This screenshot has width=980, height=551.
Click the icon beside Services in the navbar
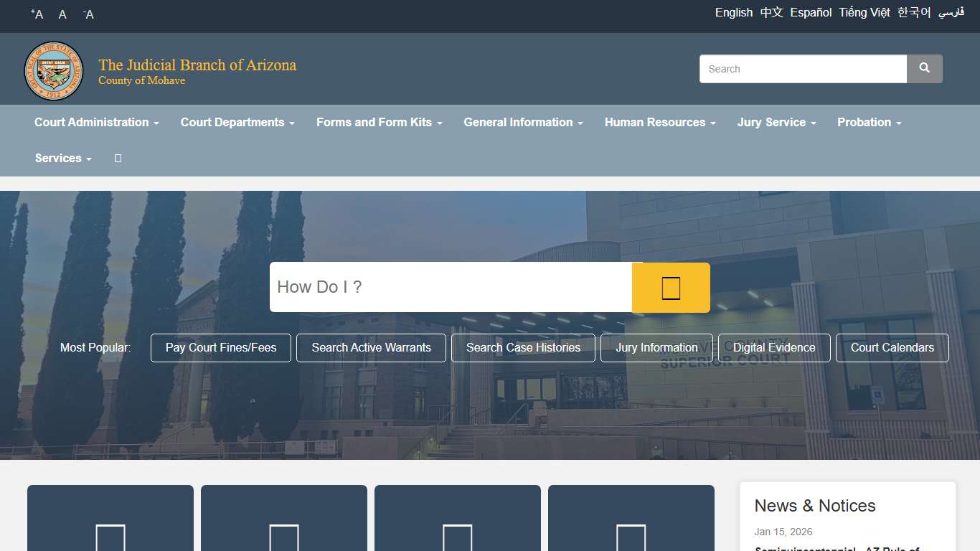pyautogui.click(x=117, y=158)
